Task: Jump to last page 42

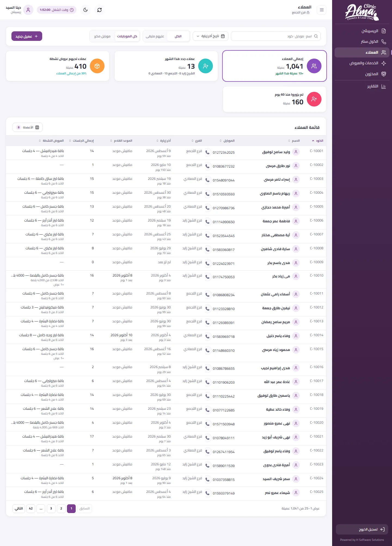Action: click(31, 508)
